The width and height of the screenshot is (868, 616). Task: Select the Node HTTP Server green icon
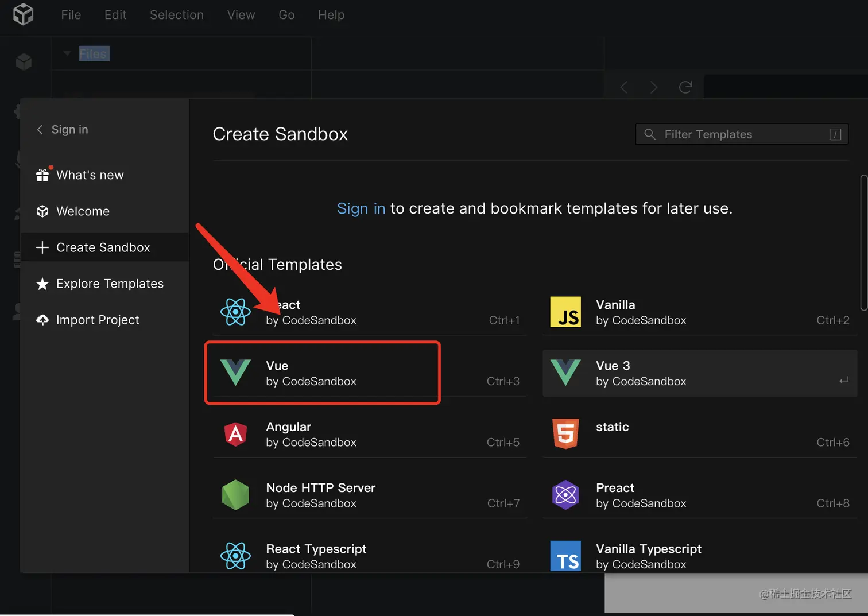pyautogui.click(x=235, y=495)
